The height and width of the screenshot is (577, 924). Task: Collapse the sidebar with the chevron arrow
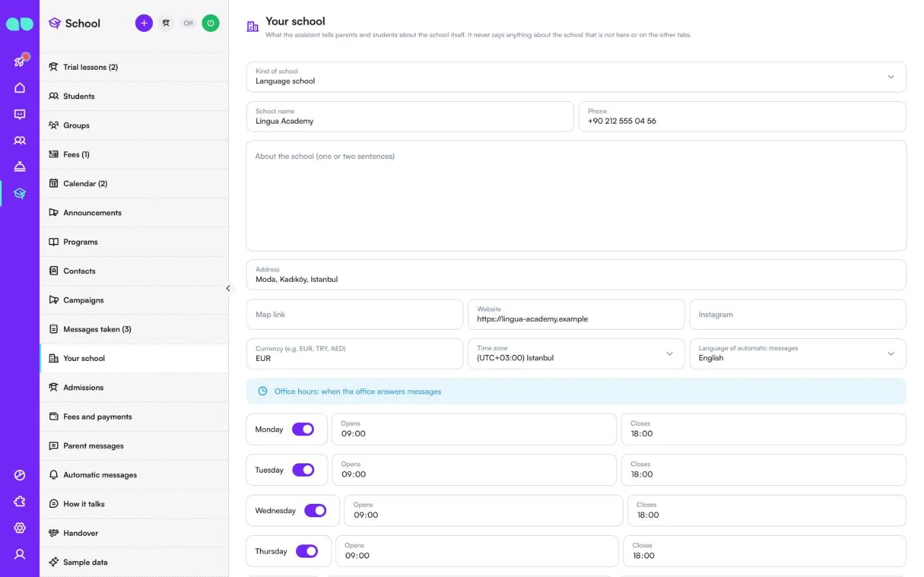click(228, 288)
